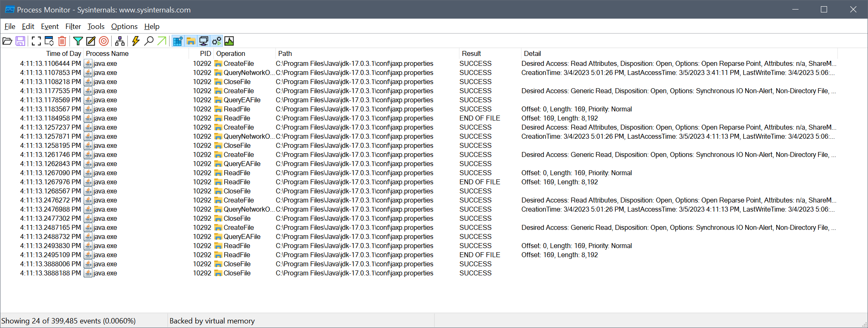Open Find with the magnifier icon
Image resolution: width=868 pixels, height=328 pixels.
(149, 41)
